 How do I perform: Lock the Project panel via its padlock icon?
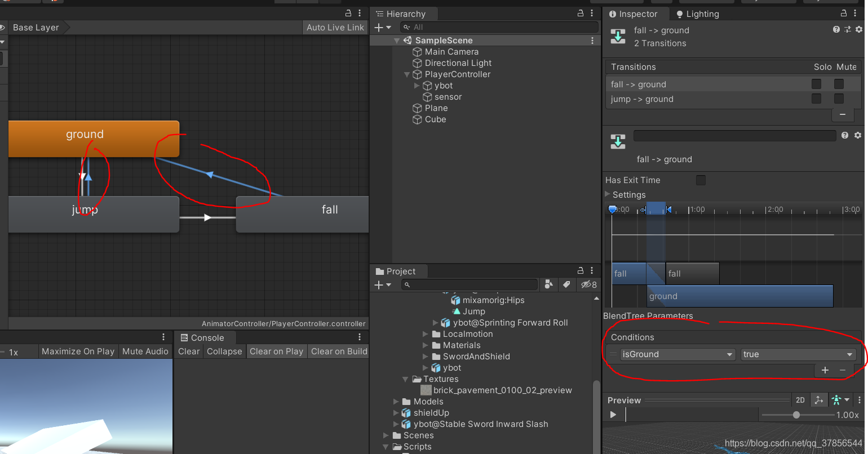[581, 270]
